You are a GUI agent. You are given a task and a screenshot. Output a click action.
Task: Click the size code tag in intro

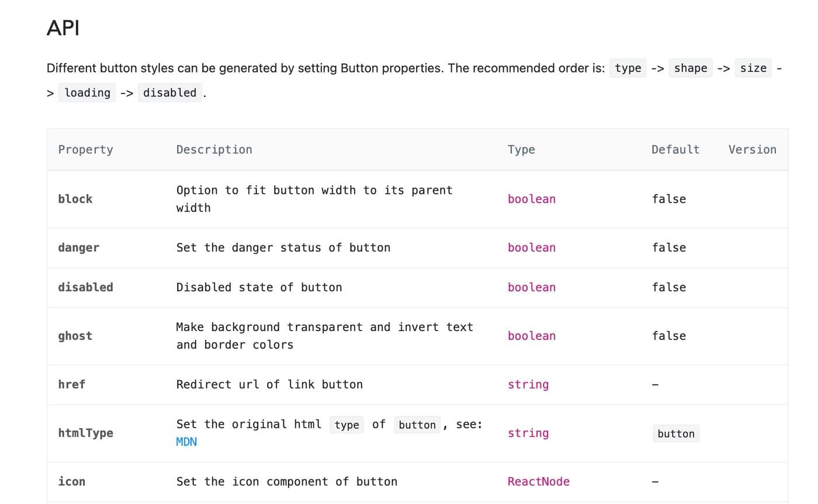tap(753, 68)
